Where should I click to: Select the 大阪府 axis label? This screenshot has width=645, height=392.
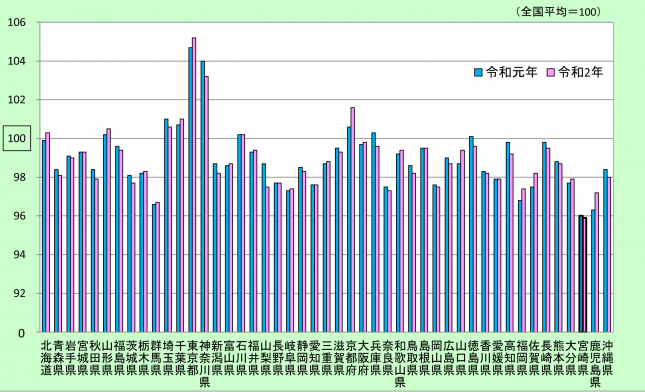[363, 357]
